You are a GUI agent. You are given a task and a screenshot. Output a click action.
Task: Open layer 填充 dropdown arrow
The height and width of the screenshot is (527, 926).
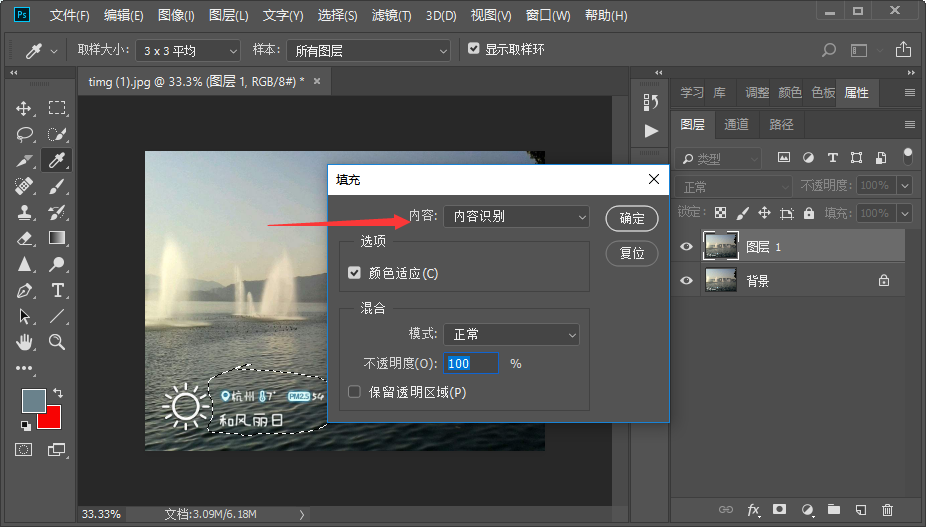point(905,213)
